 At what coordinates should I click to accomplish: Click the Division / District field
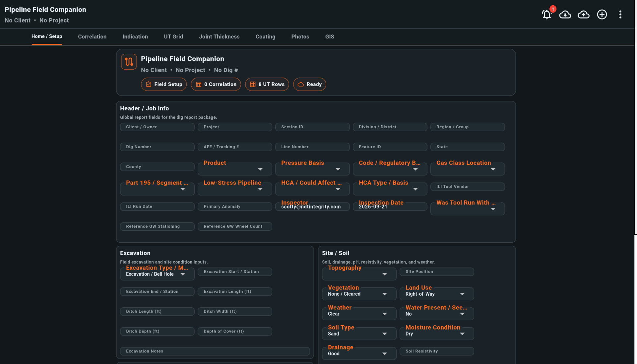pos(390,127)
